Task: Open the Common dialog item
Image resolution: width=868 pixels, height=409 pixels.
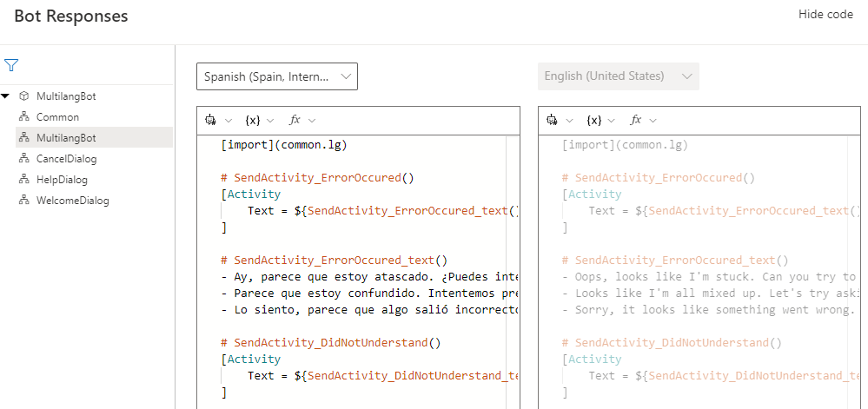Action: tap(57, 117)
